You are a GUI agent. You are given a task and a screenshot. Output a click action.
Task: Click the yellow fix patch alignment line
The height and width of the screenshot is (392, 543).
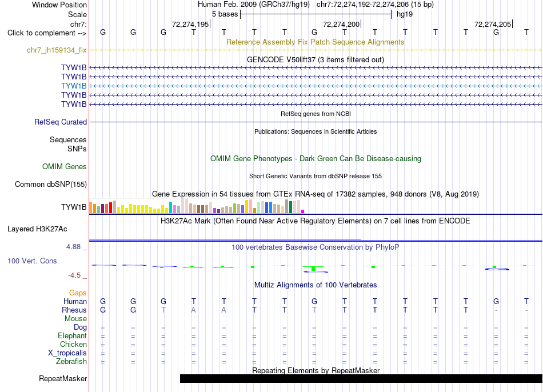(x=316, y=50)
